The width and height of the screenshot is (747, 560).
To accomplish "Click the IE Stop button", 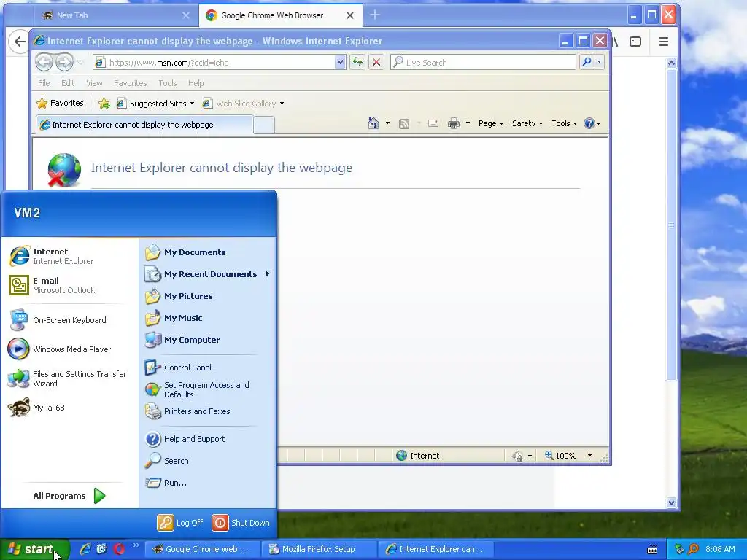I will [376, 63].
